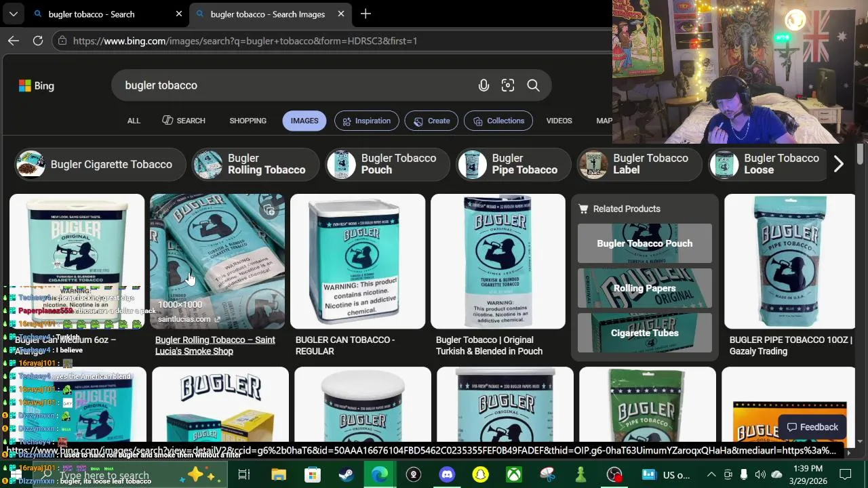Open volume control speaker icon
This screenshot has height=488, width=868.
coord(760,474)
